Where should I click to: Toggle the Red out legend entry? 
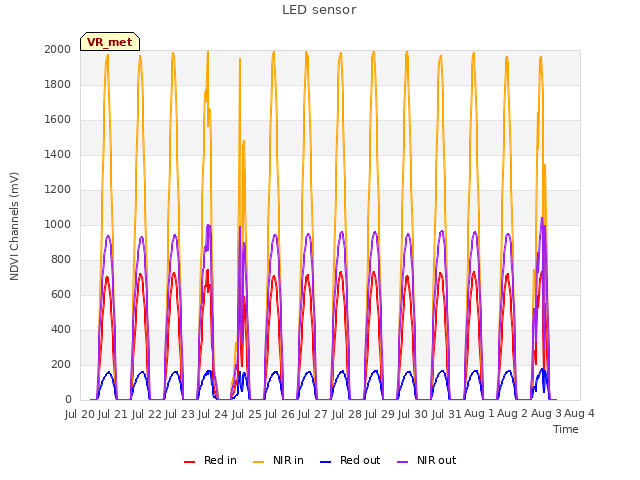tap(350, 460)
